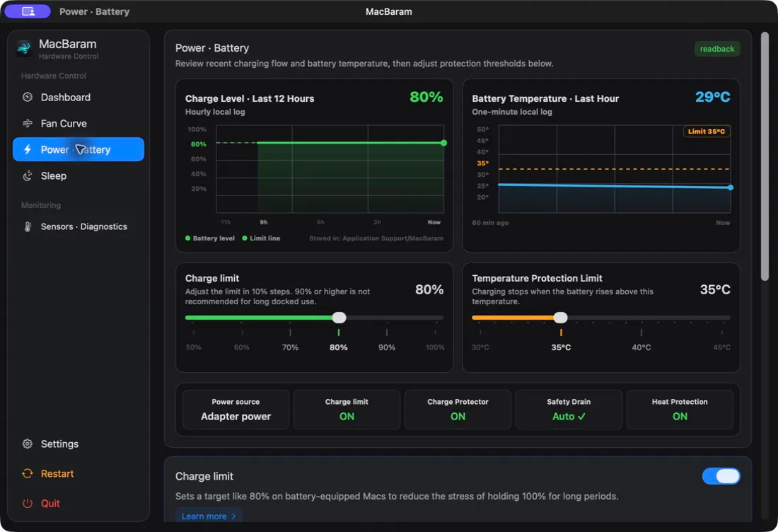Disable the Charge limit toggle switch

721,476
